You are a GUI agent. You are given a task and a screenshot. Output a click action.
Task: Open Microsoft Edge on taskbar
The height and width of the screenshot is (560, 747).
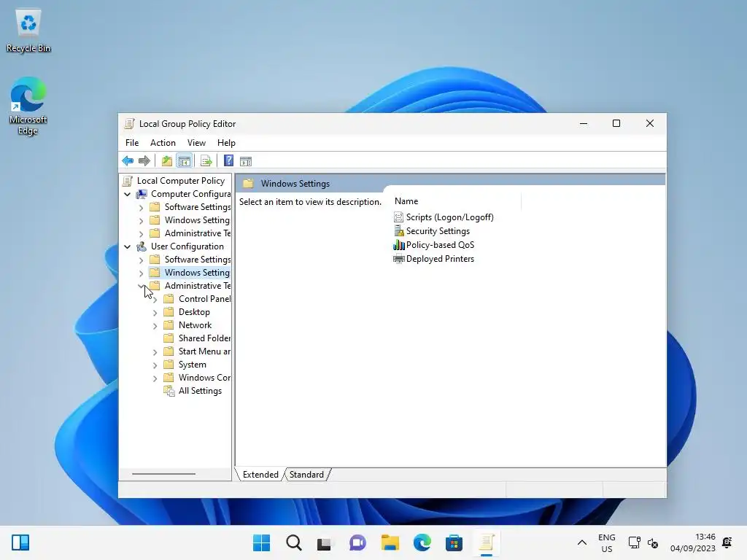click(x=422, y=542)
